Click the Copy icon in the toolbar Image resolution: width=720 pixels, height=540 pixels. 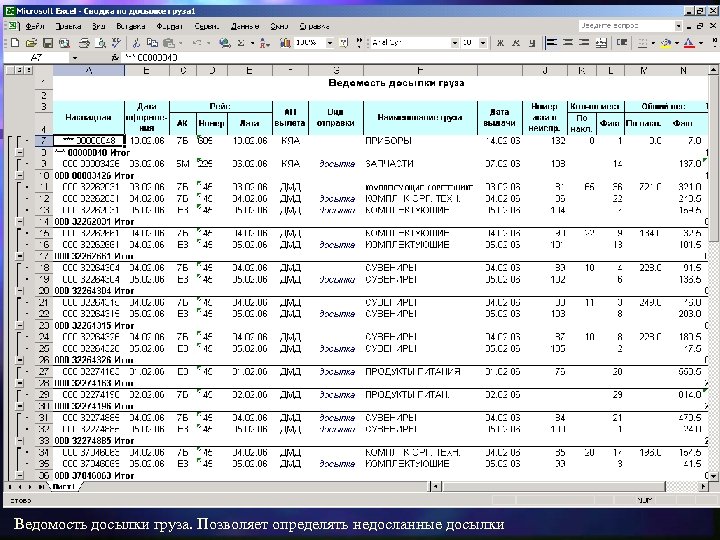click(152, 43)
